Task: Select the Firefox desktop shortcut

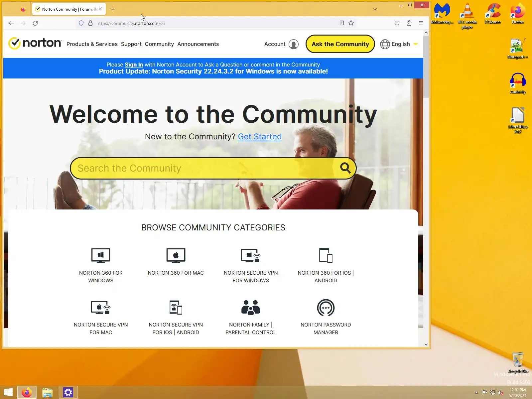Action: (x=518, y=14)
